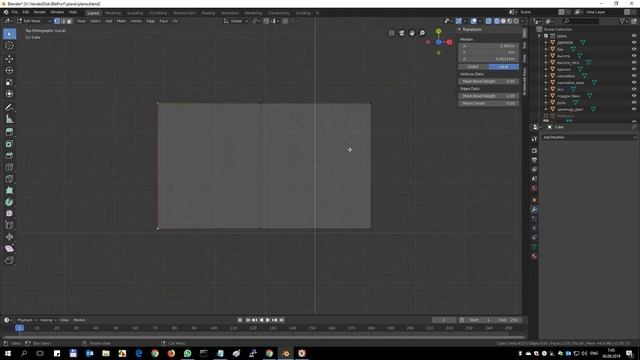Jump to the timeline start frame
Image resolution: width=640 pixels, height=360 pixels.
[x=248, y=320]
